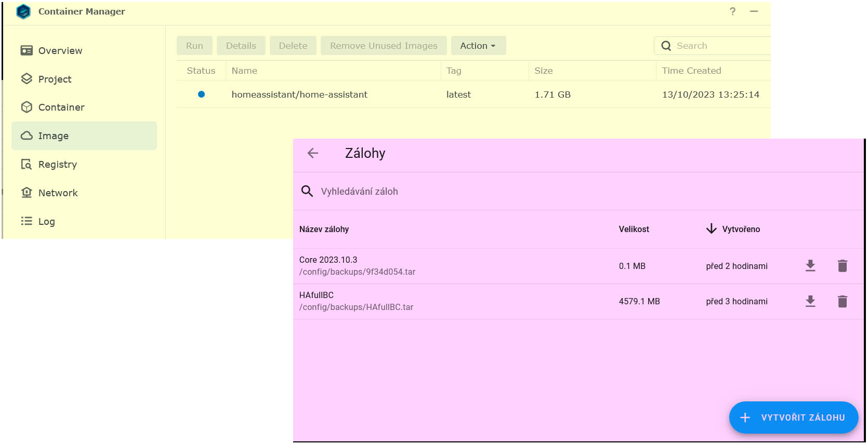Click the Container Manager logo icon
The width and height of the screenshot is (868, 445).
(x=23, y=11)
